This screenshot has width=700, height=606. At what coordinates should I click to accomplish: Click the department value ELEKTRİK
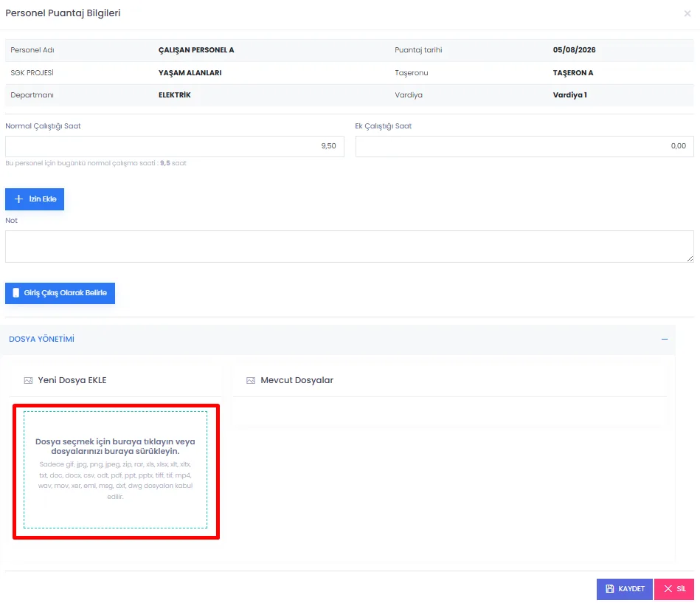click(175, 95)
